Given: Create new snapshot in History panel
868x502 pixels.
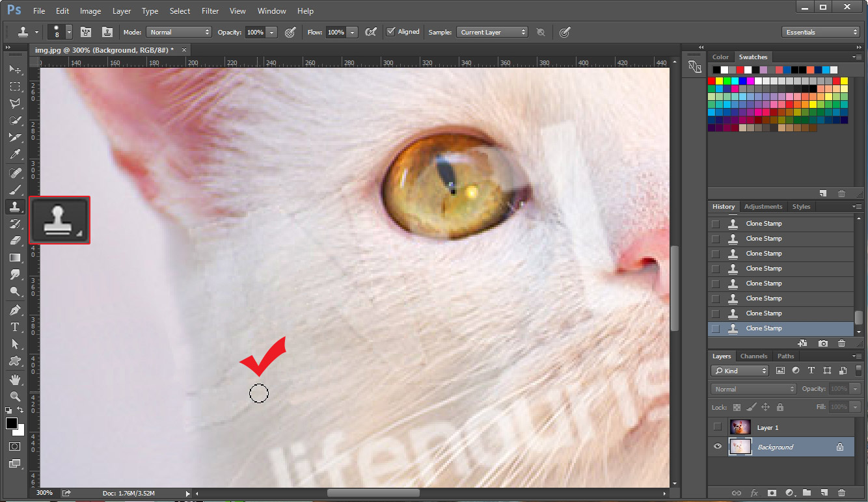Looking at the screenshot, I should click(x=823, y=343).
